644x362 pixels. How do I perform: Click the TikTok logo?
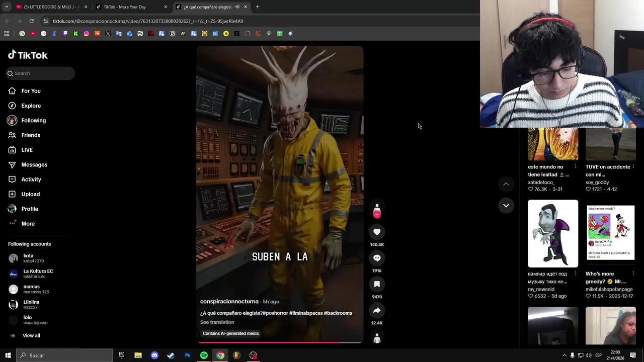tap(28, 55)
